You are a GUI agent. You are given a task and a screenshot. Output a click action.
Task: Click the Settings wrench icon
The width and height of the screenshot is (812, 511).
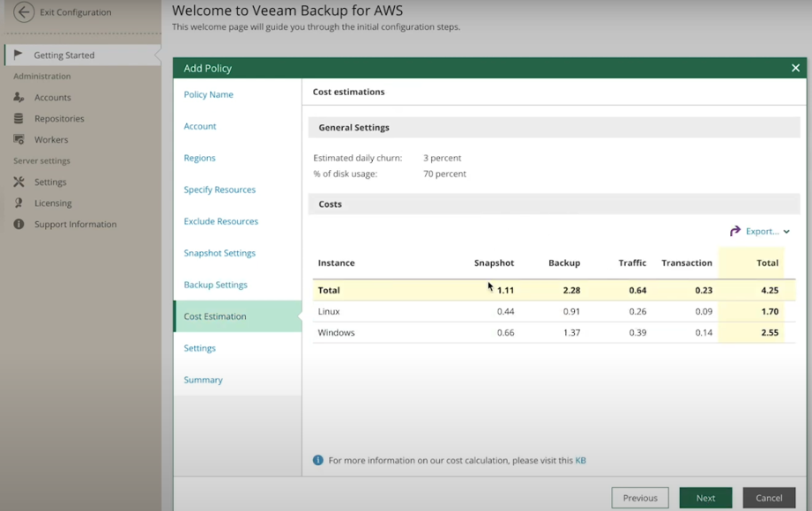click(19, 181)
